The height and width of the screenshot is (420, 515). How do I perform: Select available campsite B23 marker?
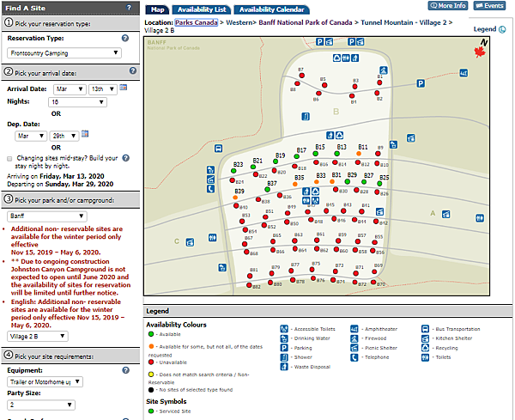click(233, 171)
